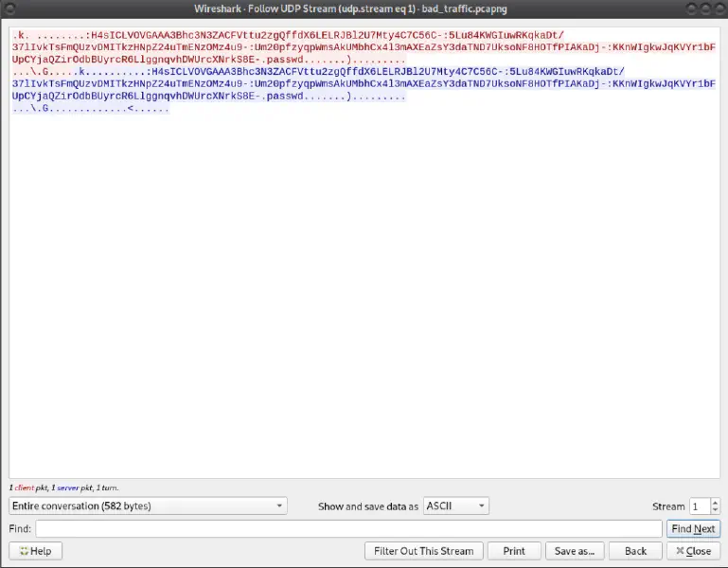Open the Help button with lifebuoy icon

[35, 551]
